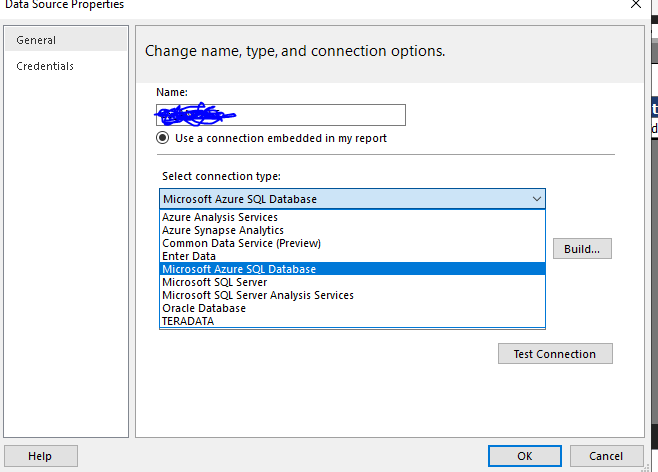
Task: Choose Azure Analysis Services from list
Action: [x=352, y=217]
